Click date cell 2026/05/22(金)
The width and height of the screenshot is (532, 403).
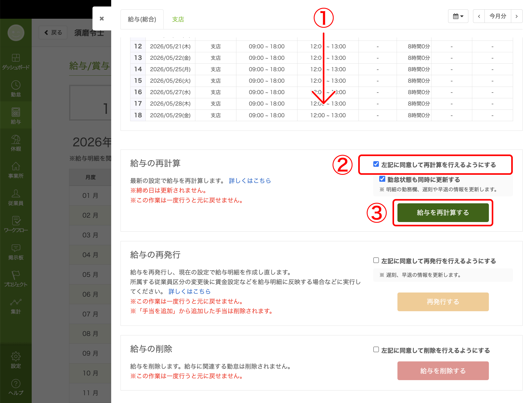[170, 58]
